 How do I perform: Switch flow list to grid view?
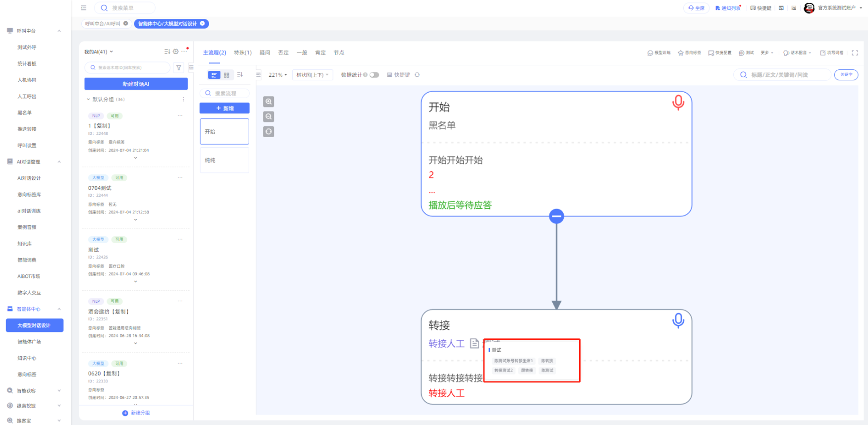[x=226, y=75]
